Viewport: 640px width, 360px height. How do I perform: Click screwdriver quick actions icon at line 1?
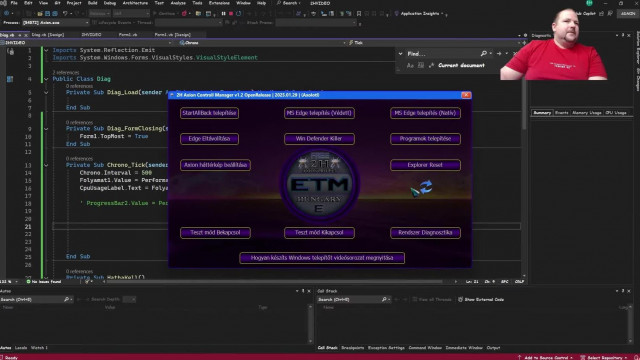pos(11,51)
